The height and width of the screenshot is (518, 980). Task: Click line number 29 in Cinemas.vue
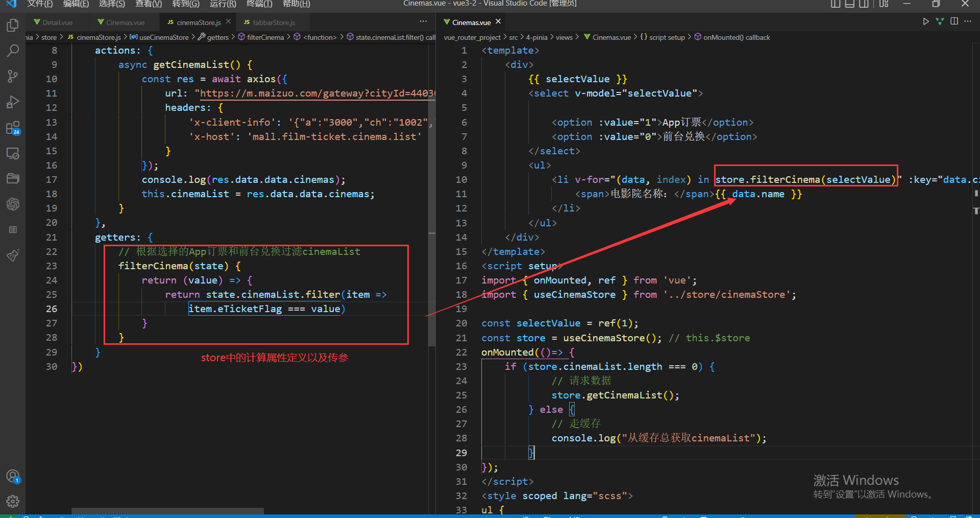461,453
